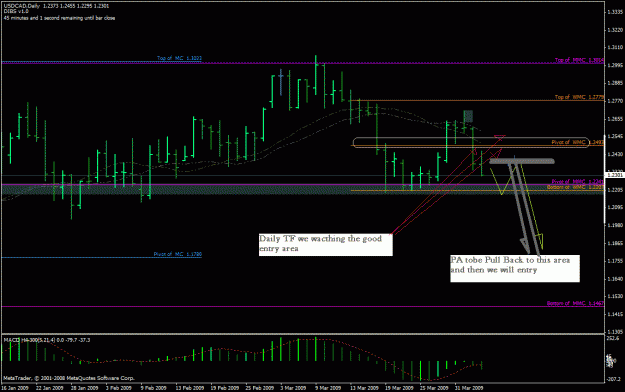Click price axis value 1.1640
This screenshot has width=625, height=392.
pyautogui.click(x=615, y=279)
